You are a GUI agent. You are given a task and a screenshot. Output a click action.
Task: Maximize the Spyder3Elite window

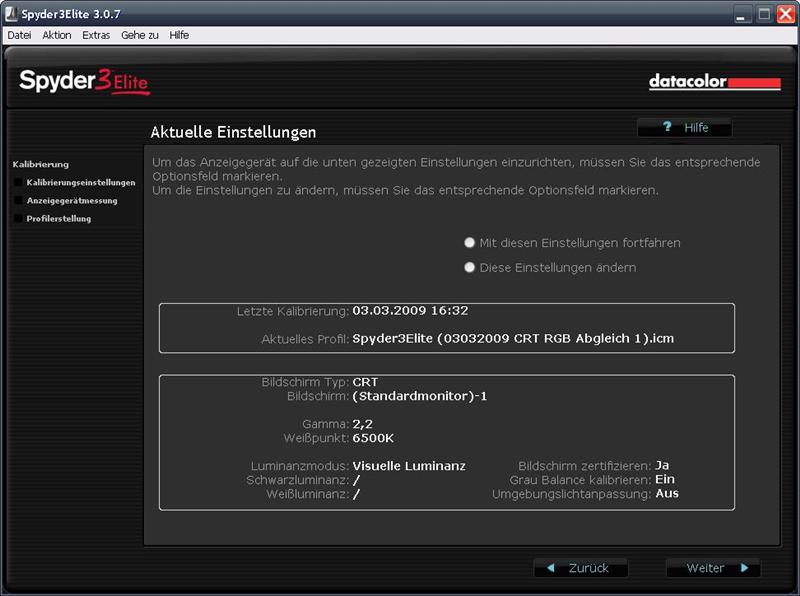point(764,14)
